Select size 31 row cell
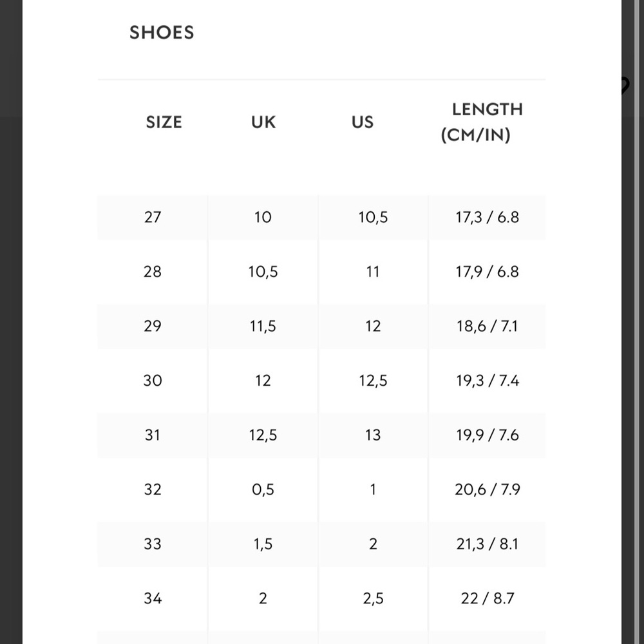Viewport: 644px width, 644px height. [153, 435]
